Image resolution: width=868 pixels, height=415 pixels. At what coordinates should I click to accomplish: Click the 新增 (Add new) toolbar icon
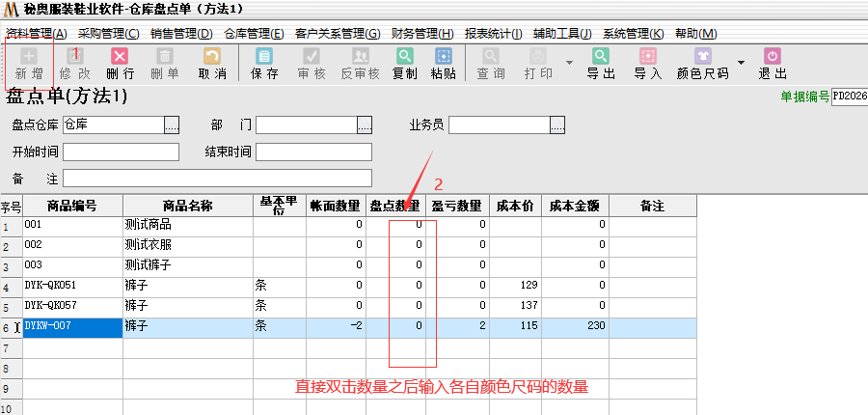point(29,64)
